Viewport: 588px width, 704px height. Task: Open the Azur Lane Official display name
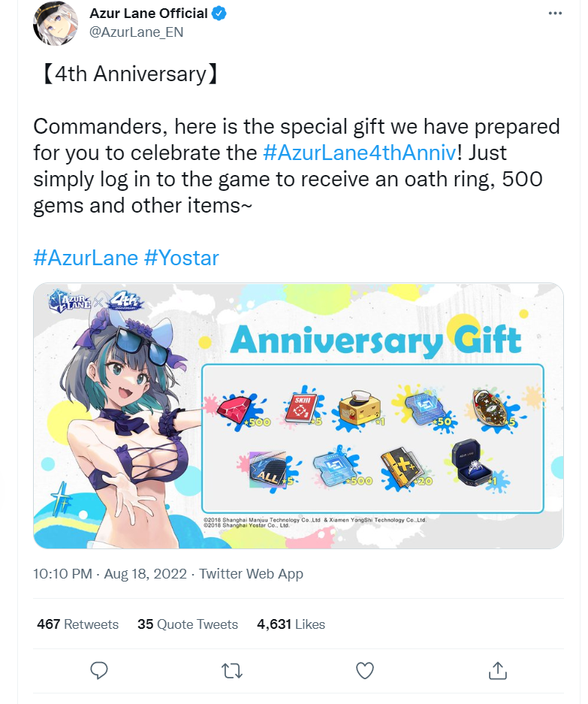point(149,14)
